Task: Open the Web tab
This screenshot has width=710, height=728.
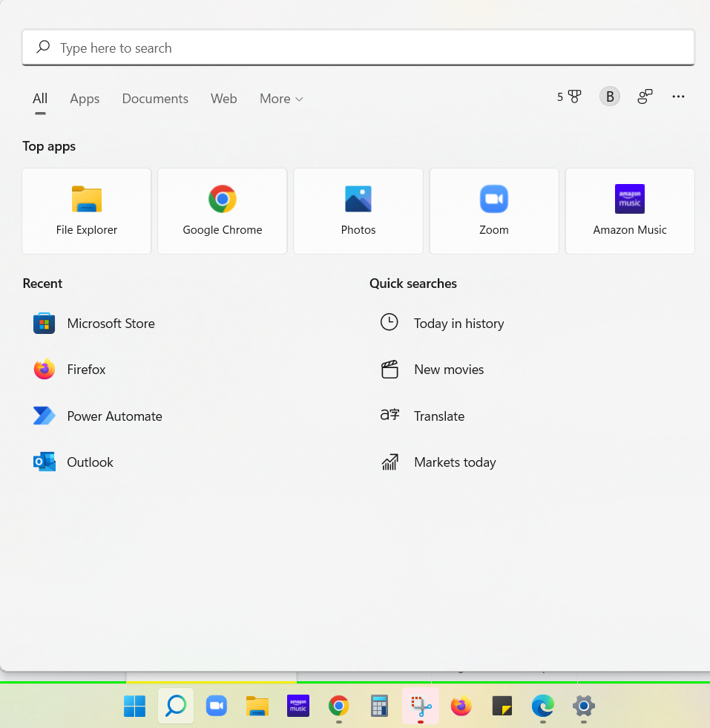Action: [223, 98]
